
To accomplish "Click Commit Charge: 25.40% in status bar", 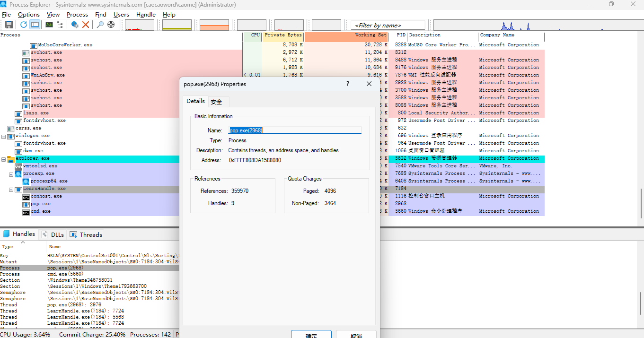I will pyautogui.click(x=92, y=334).
